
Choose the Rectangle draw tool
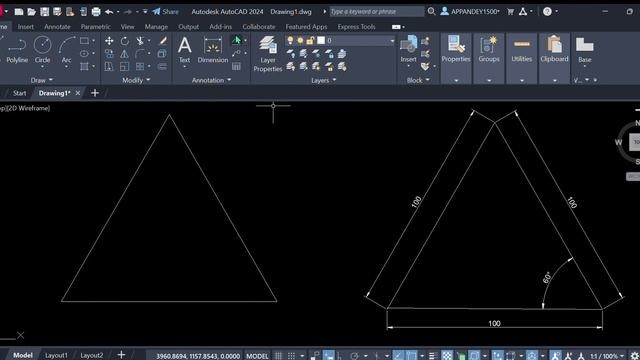pos(84,41)
